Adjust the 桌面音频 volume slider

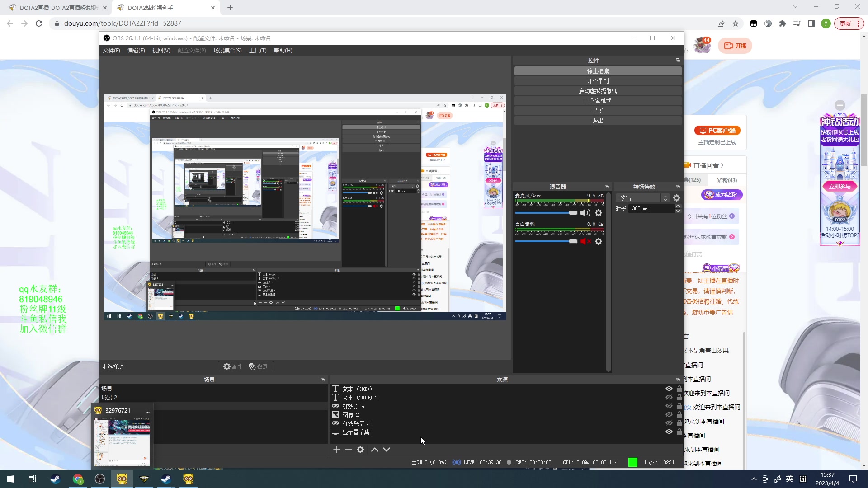click(x=546, y=241)
